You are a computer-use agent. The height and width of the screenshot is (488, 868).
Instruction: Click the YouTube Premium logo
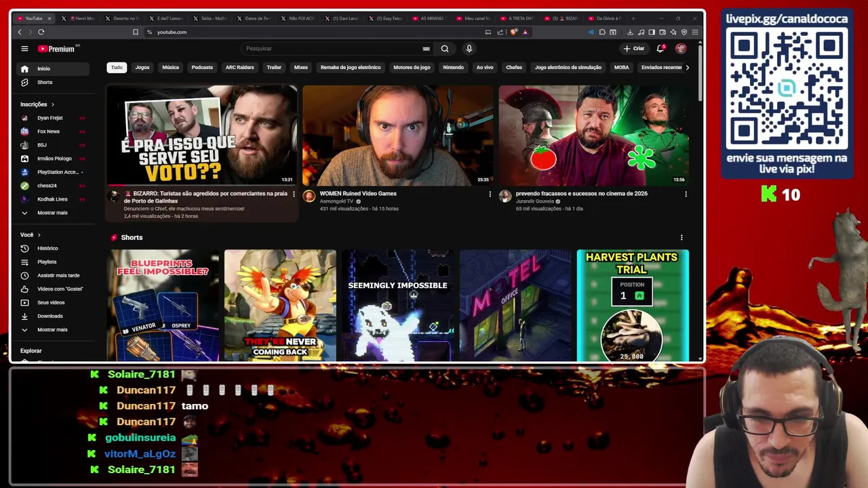tap(58, 49)
